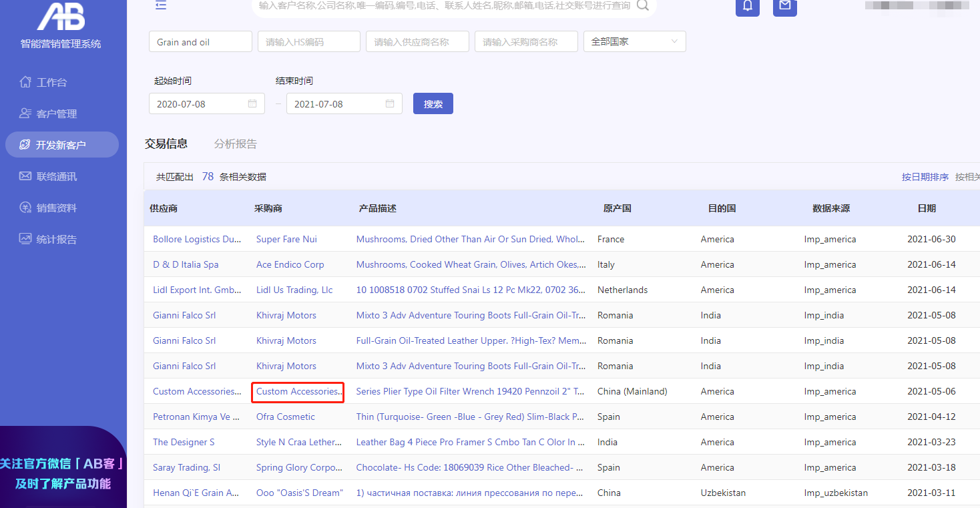
Task: Open buyer Ace Endico Corp
Action: [x=290, y=264]
